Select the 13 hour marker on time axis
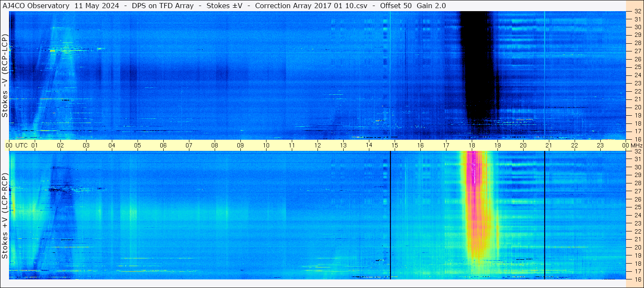This screenshot has height=288, width=644. (343, 146)
